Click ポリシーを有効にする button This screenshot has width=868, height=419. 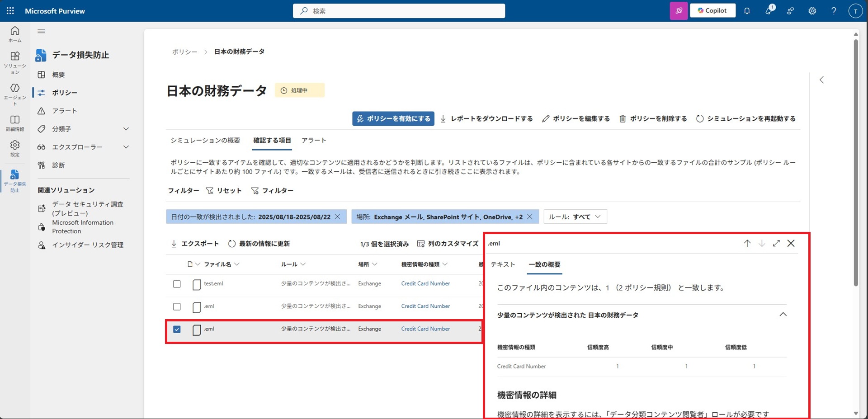[x=393, y=118]
